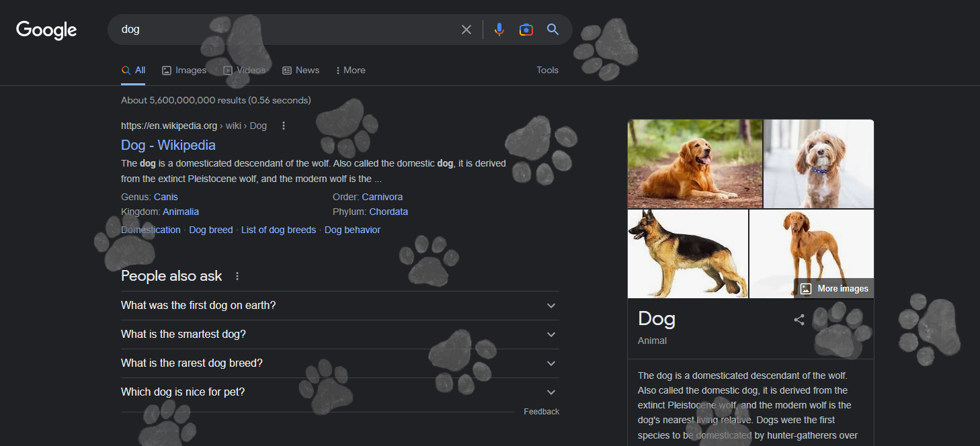980x446 pixels.
Task: Switch to the Images tab
Action: [x=184, y=70]
